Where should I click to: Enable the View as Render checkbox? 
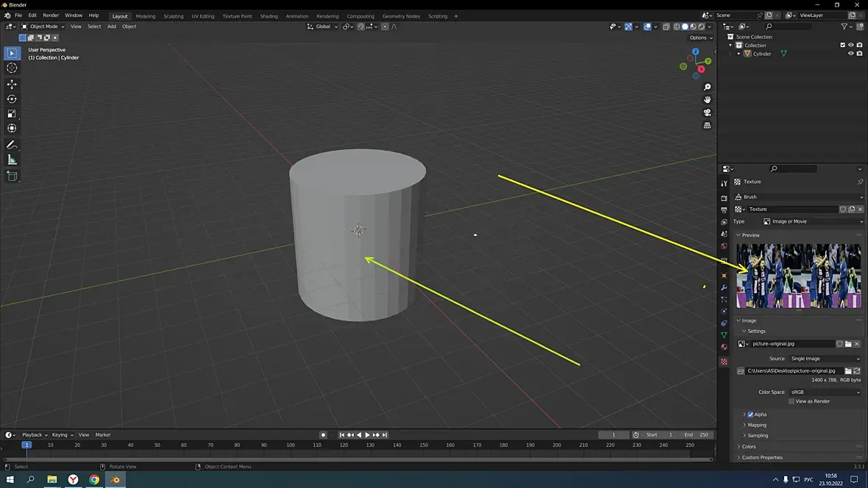click(791, 401)
